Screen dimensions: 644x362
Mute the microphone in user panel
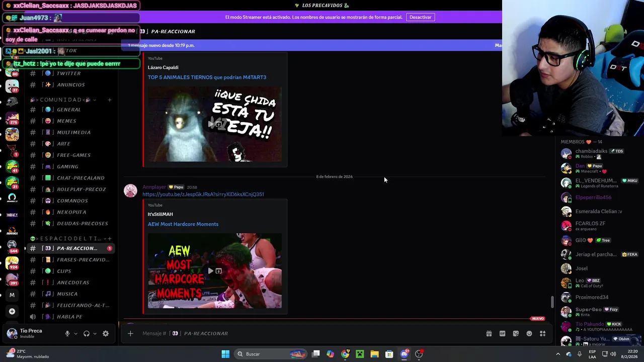[x=67, y=333]
